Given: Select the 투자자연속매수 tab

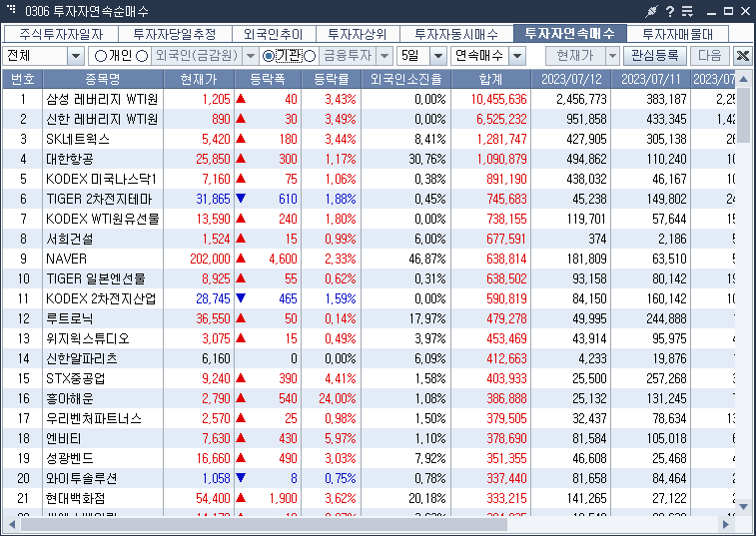Looking at the screenshot, I should click(570, 33).
